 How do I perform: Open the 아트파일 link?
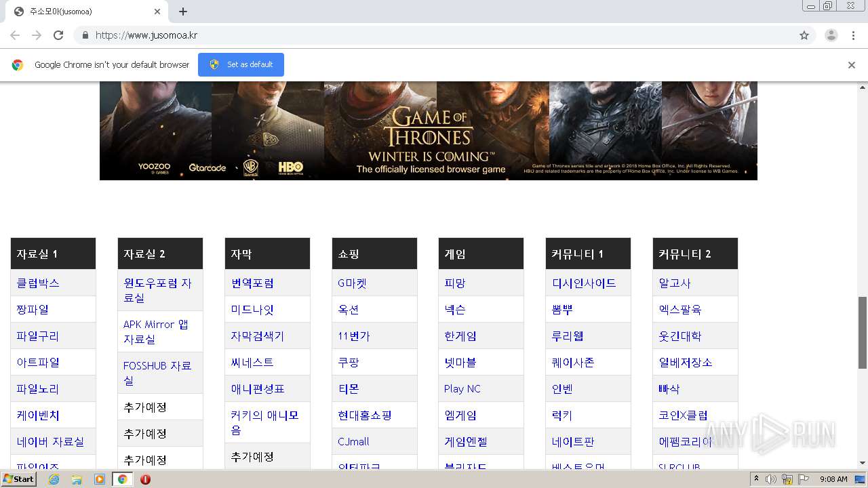(38, 363)
